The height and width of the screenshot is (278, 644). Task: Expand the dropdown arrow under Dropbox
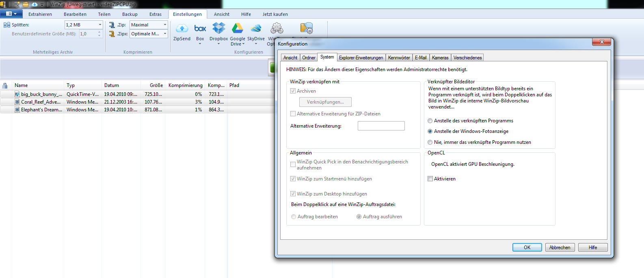pos(219,44)
